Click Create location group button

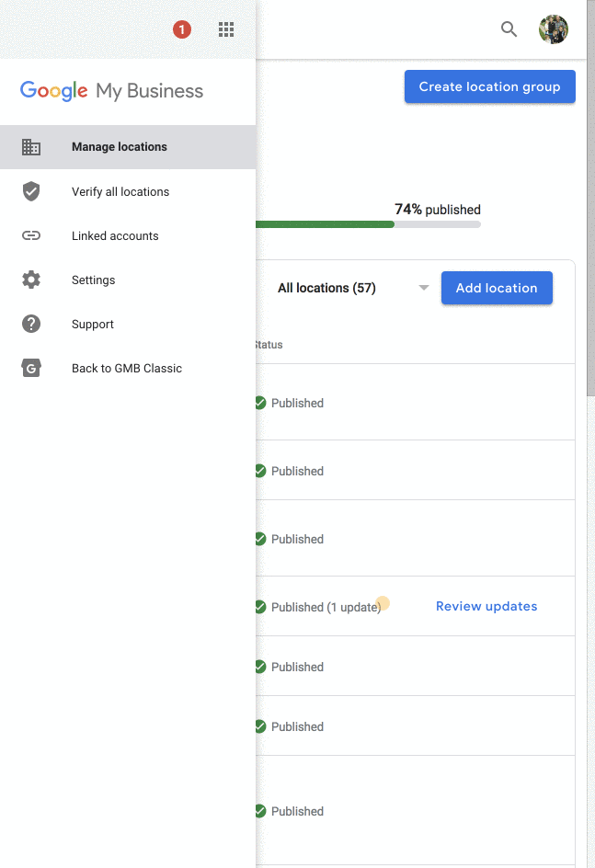click(x=490, y=86)
